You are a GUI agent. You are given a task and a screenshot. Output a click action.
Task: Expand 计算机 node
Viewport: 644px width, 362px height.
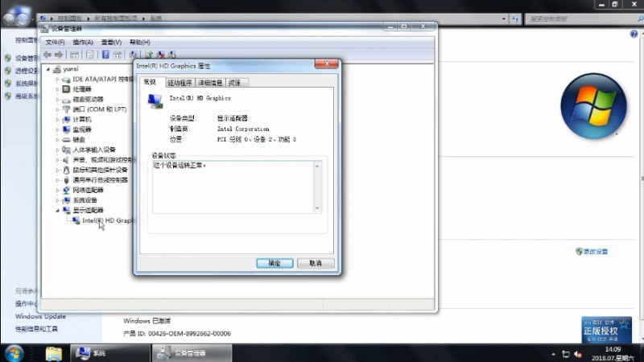57,119
